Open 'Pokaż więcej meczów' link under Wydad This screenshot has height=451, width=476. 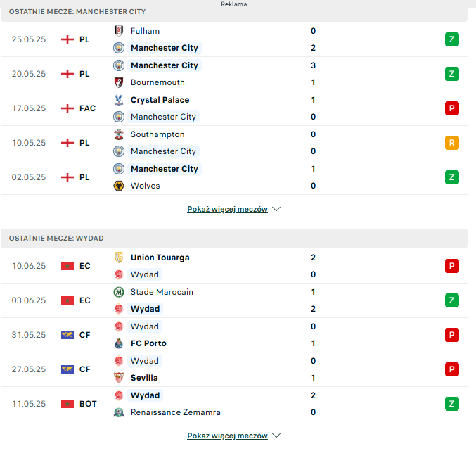(227, 436)
